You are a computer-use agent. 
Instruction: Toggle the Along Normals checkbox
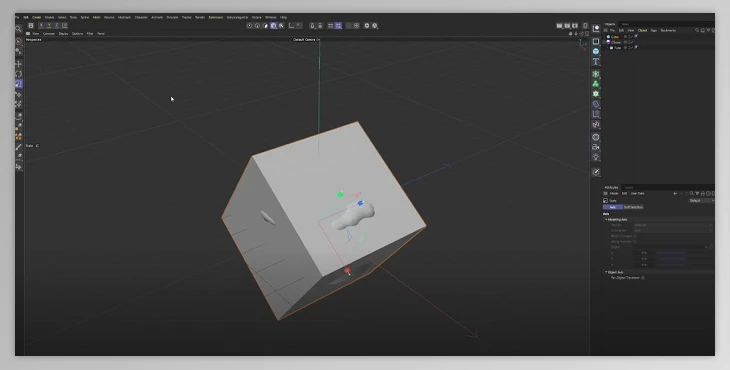coord(635,242)
